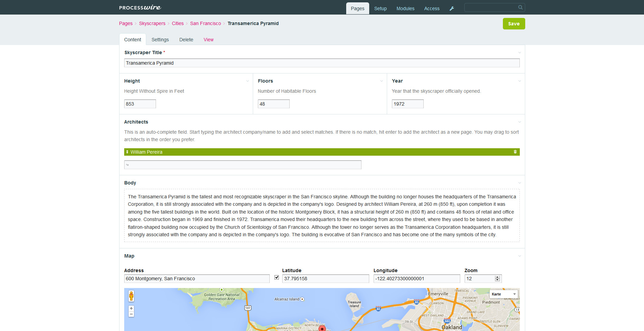Delete William Pereira with trash icon
The image size is (644, 331).
(x=515, y=152)
